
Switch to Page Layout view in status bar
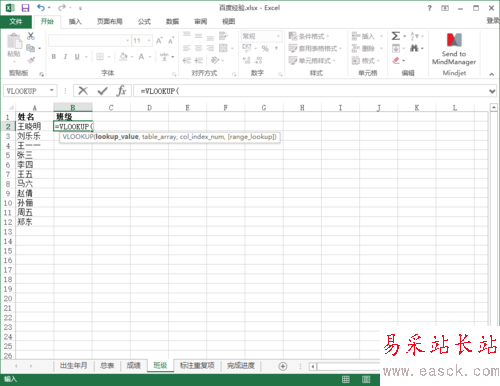point(366,379)
